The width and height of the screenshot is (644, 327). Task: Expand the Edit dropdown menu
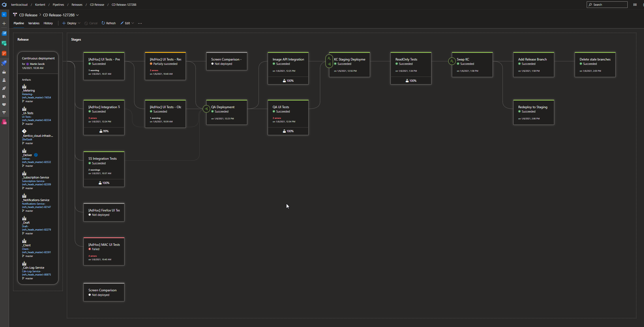[x=133, y=23]
